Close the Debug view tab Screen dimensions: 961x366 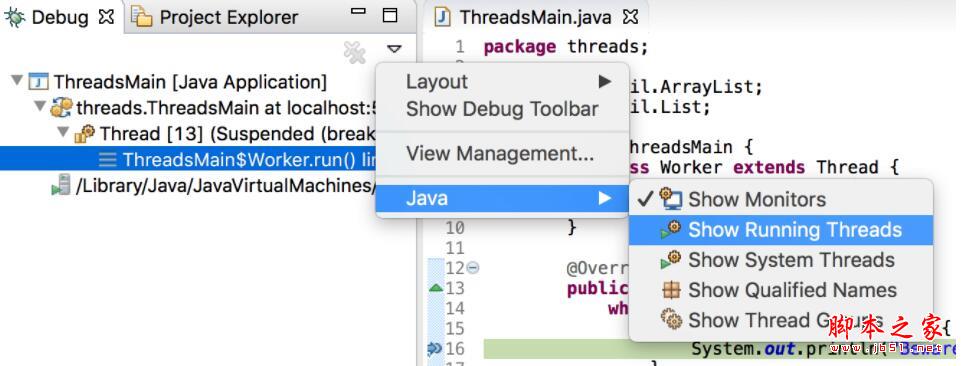(x=106, y=17)
